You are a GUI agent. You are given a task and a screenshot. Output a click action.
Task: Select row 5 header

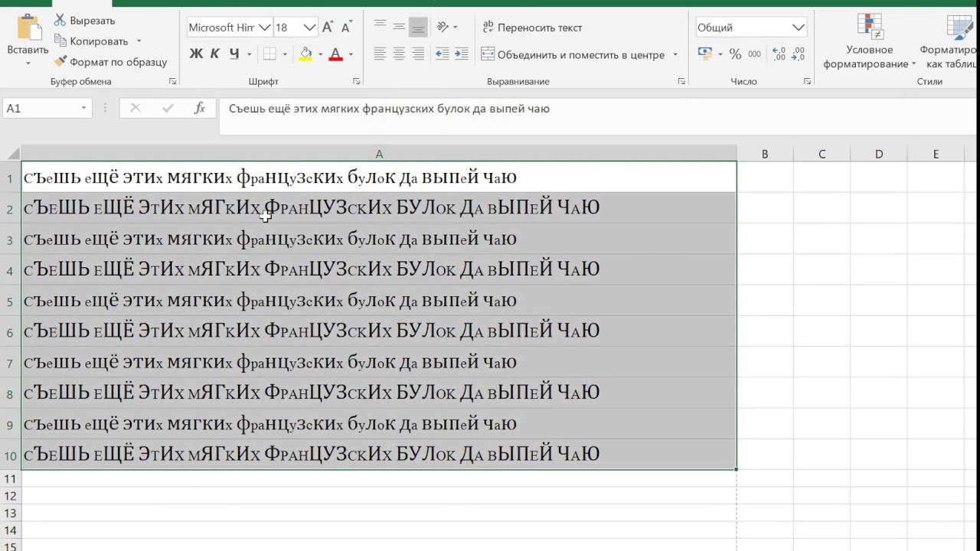[x=11, y=301]
